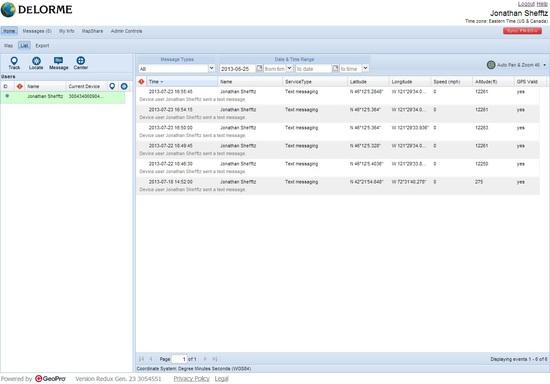Select event row 2013-07-23 16:55:45
This screenshot has height=384, width=550.
tap(338, 95)
